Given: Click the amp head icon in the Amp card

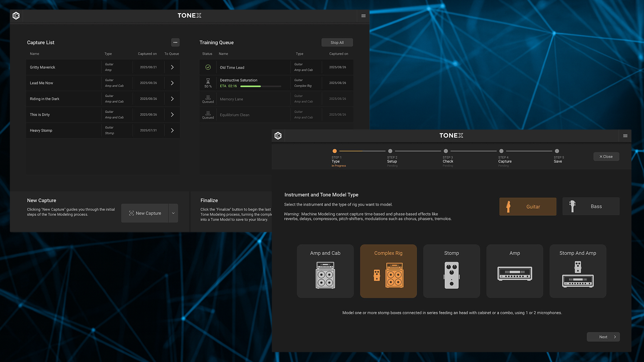Looking at the screenshot, I should click(515, 274).
